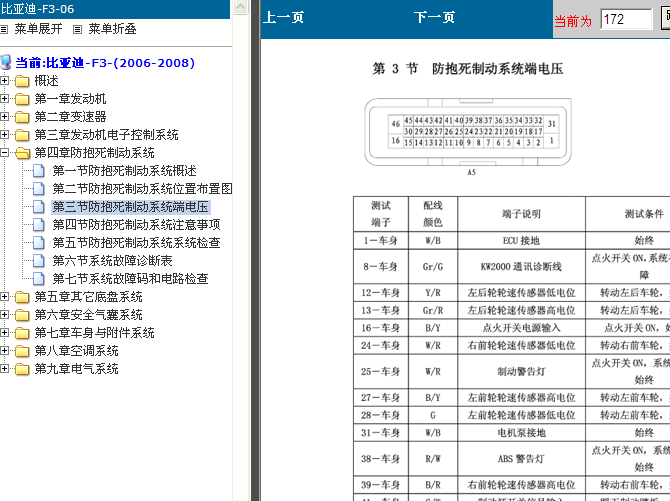Click the 第八章空调系统 folder icon
The height and width of the screenshot is (501, 670).
tap(22, 351)
